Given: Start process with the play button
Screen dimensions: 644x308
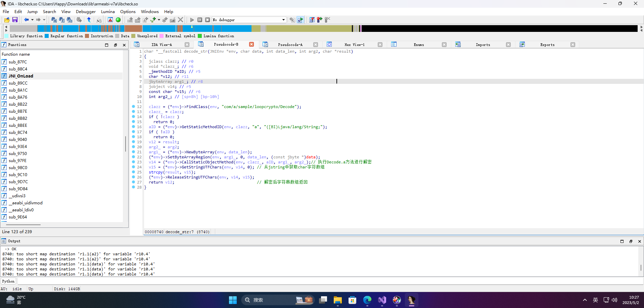Looking at the screenshot, I should pyautogui.click(x=192, y=20).
